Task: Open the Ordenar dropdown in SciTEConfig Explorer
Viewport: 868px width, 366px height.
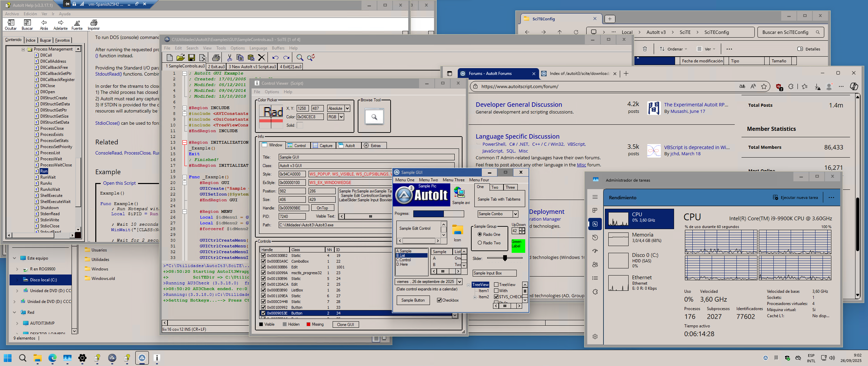Action: [x=673, y=49]
